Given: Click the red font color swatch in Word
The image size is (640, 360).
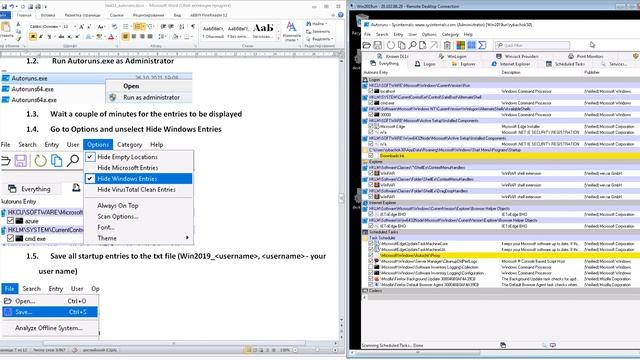Looking at the screenshot, I should pyautogui.click(x=111, y=37).
